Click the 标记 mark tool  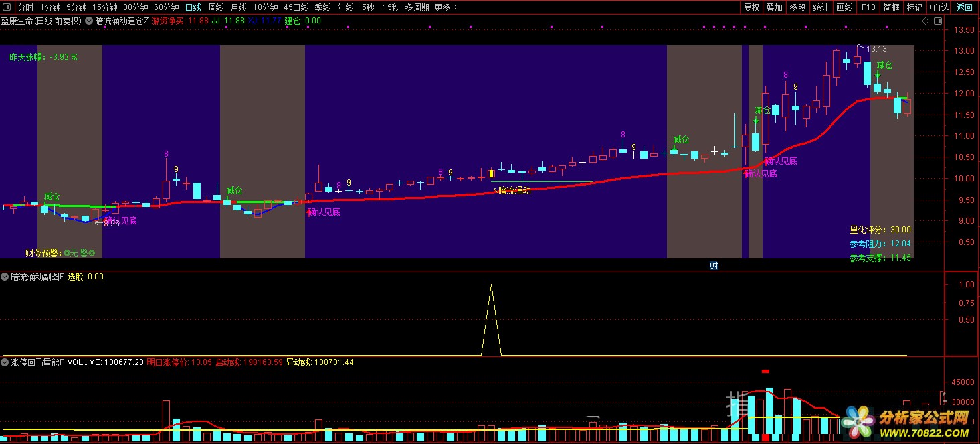pos(914,7)
